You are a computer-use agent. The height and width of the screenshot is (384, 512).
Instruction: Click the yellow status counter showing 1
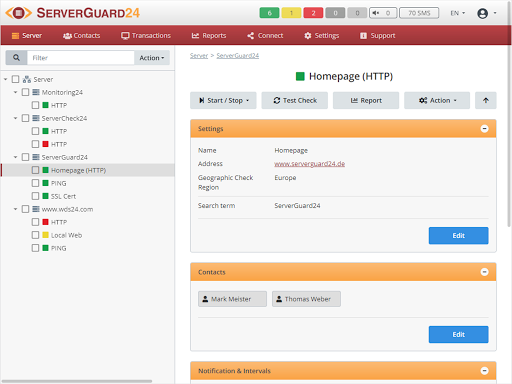click(291, 13)
